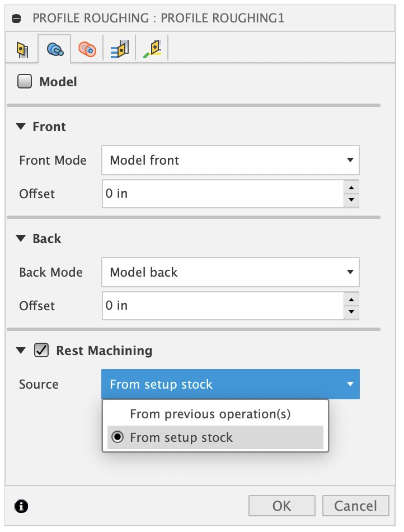Open the Back Mode dropdown
This screenshot has width=404, height=532.
[x=230, y=273]
